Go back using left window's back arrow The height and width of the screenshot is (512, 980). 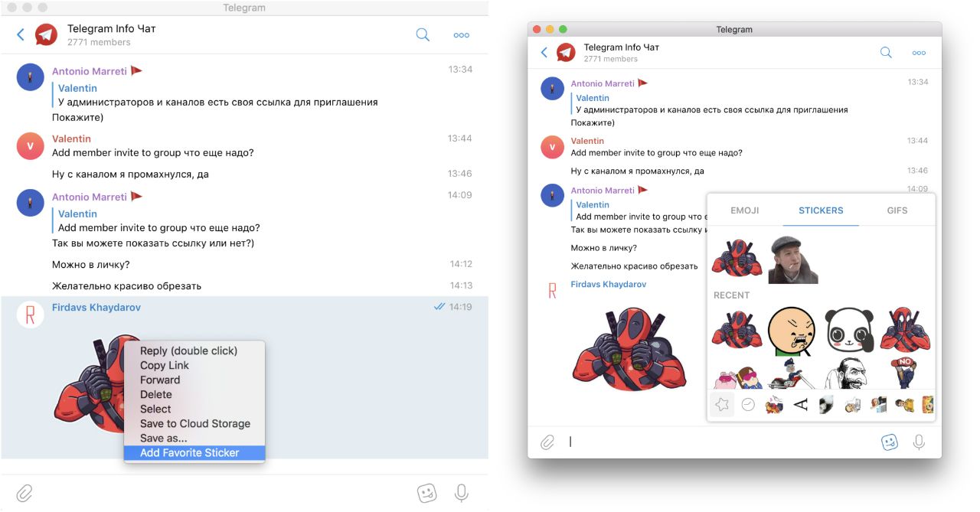pyautogui.click(x=21, y=34)
